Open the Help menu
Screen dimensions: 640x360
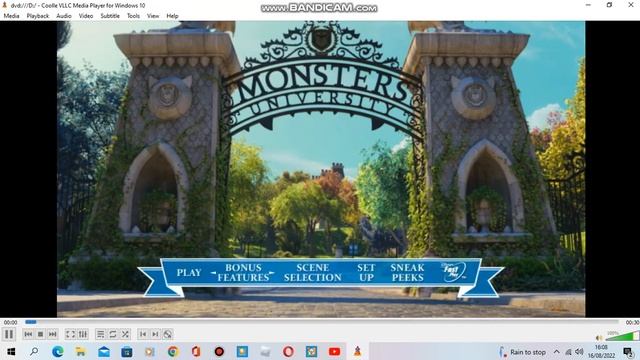[172, 16]
